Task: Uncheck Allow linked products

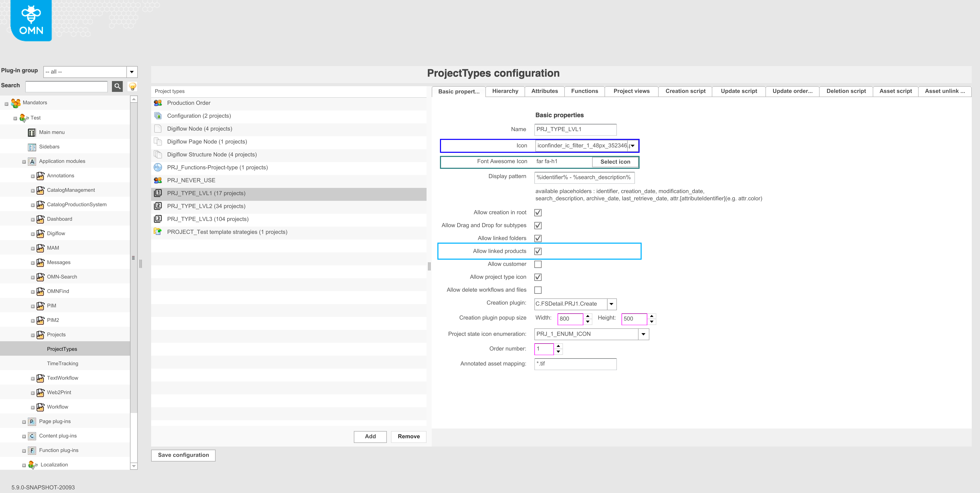Action: (x=537, y=251)
